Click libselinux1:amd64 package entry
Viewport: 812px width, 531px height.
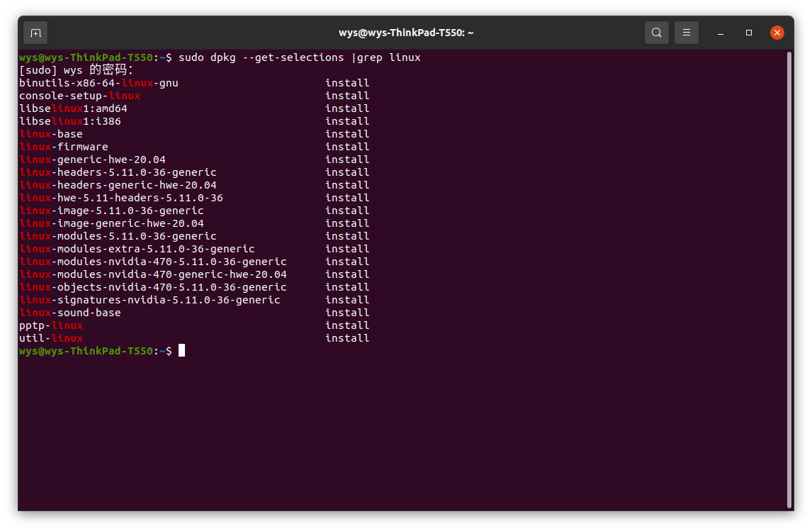click(x=73, y=108)
